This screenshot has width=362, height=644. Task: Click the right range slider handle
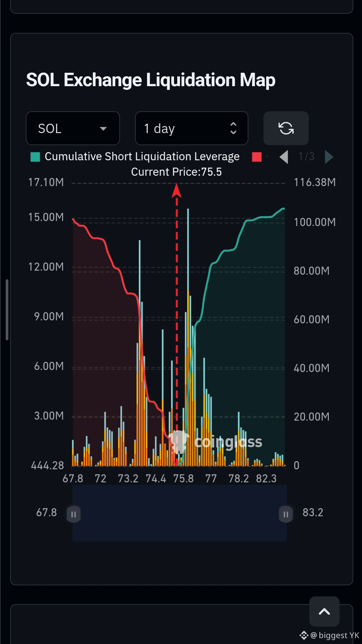click(286, 514)
